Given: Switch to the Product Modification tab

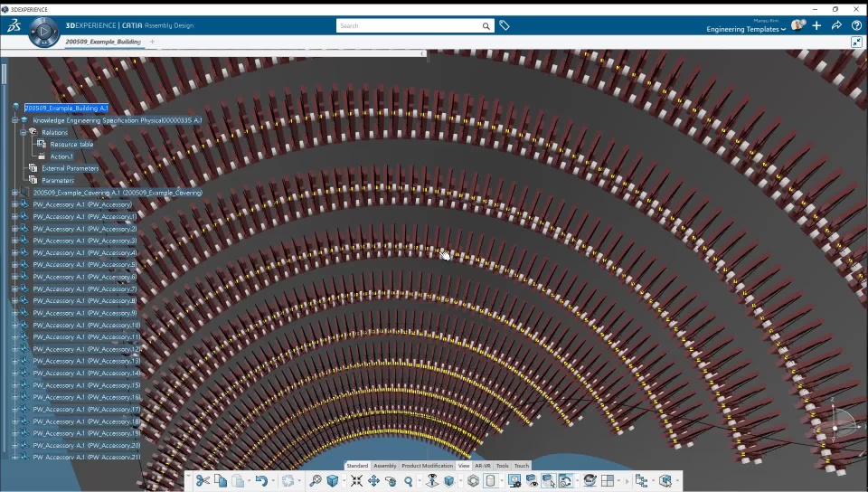Looking at the screenshot, I should tap(428, 466).
